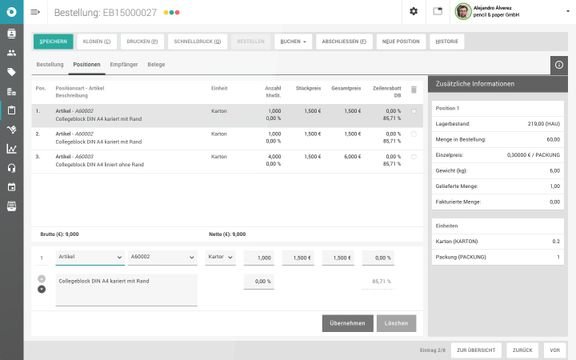Open the A60002 article dropdown
The width and height of the screenshot is (576, 360).
(162, 257)
